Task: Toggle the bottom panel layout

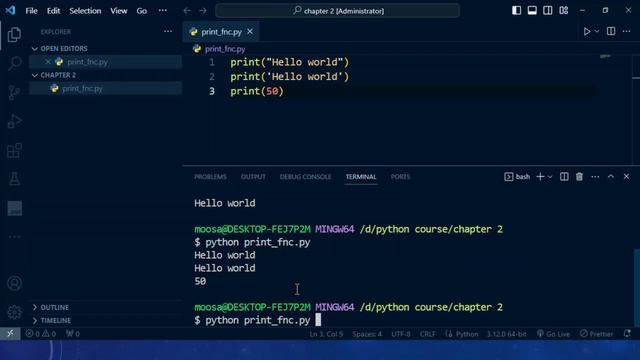Action: [x=532, y=11]
